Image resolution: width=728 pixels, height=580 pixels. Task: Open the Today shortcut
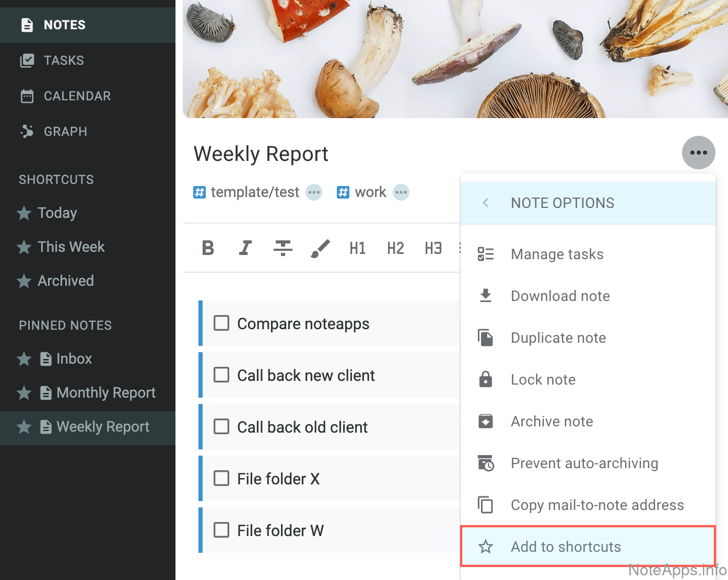(x=57, y=213)
